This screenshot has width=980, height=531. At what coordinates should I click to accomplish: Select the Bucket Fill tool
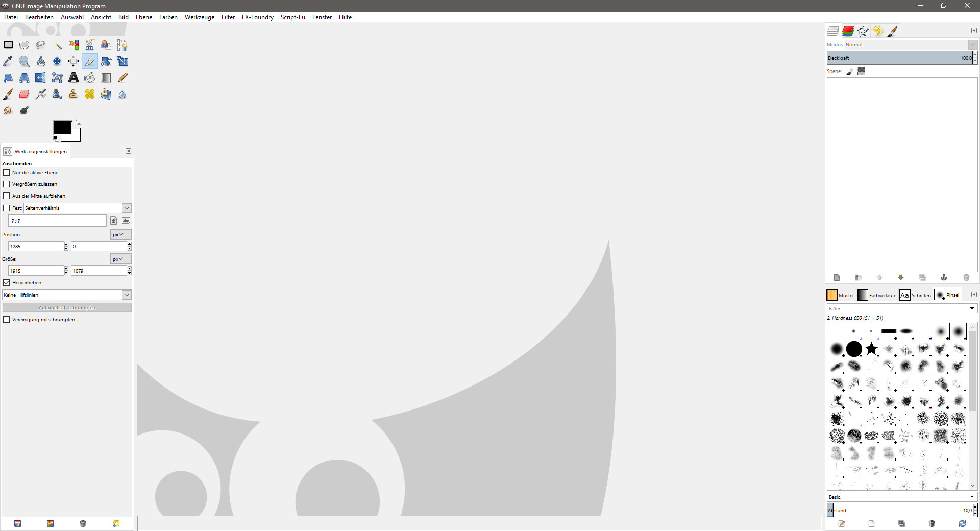(90, 78)
